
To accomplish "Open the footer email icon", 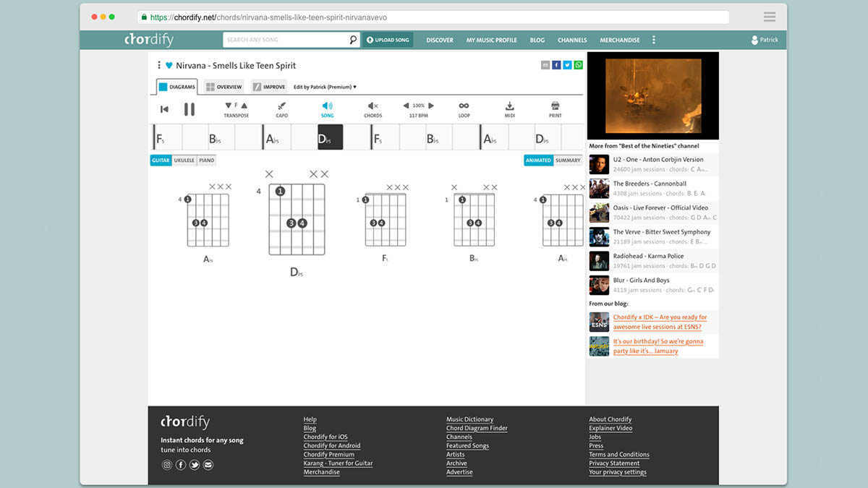I will [208, 465].
